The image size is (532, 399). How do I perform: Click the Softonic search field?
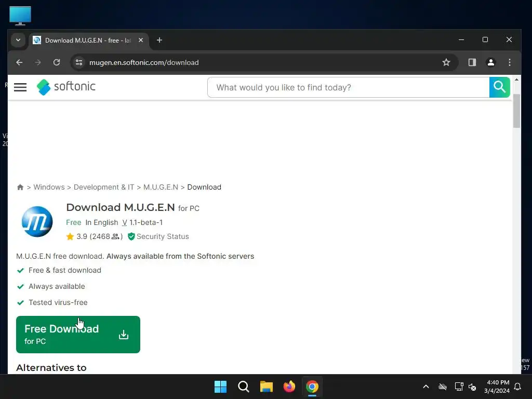click(x=348, y=87)
